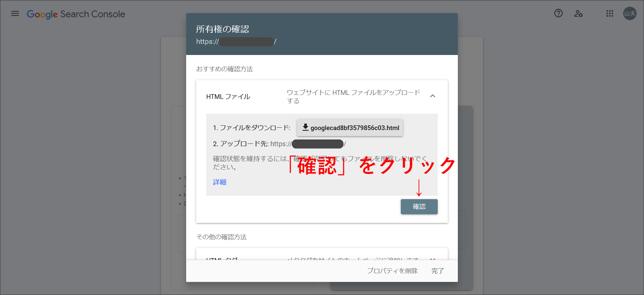Open the hamburger main menu
The height and width of the screenshot is (295, 644).
[x=15, y=13]
